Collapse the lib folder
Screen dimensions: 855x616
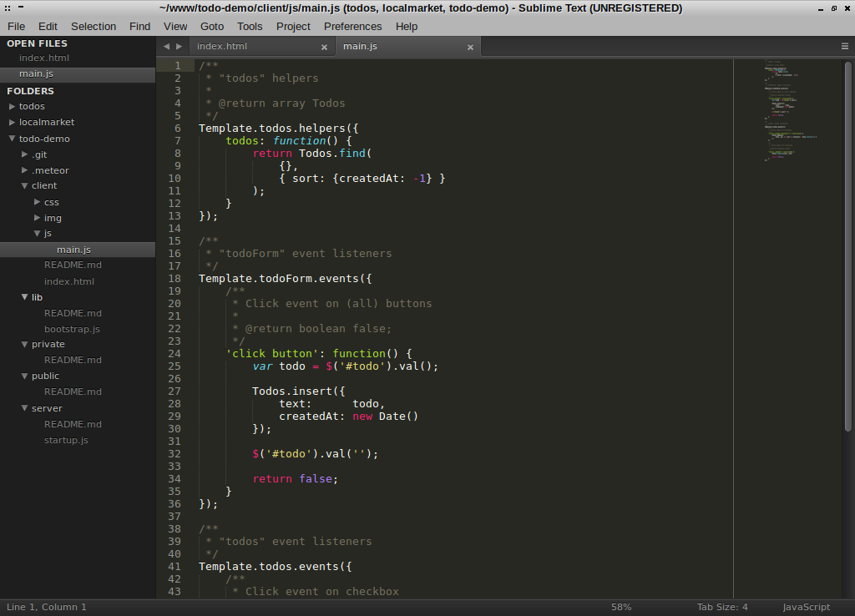[24, 297]
